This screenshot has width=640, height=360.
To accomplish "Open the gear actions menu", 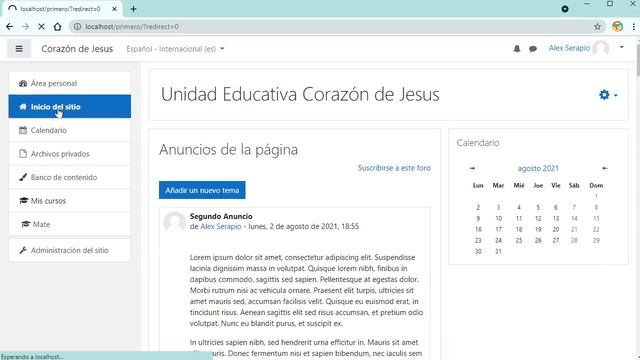I will [608, 95].
